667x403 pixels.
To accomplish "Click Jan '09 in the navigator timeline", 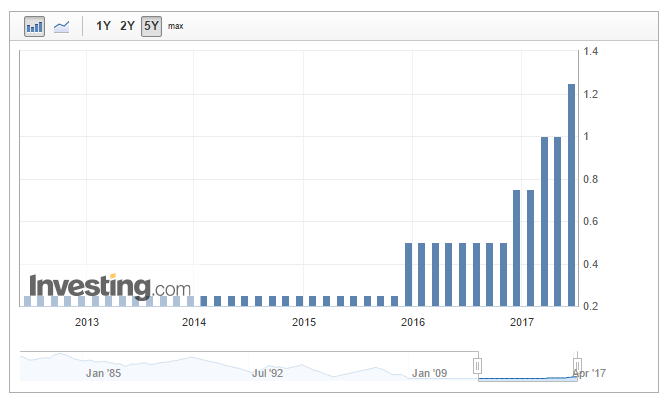I will click(x=429, y=373).
